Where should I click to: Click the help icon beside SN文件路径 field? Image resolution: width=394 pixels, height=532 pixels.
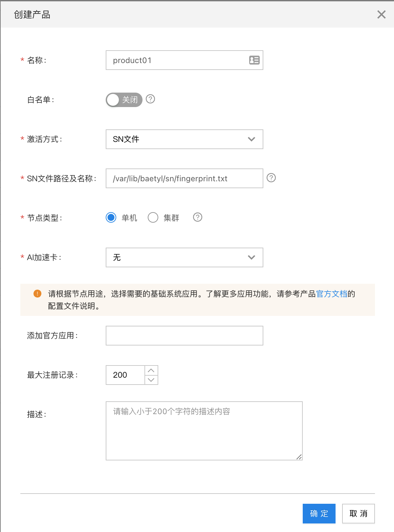point(271,178)
